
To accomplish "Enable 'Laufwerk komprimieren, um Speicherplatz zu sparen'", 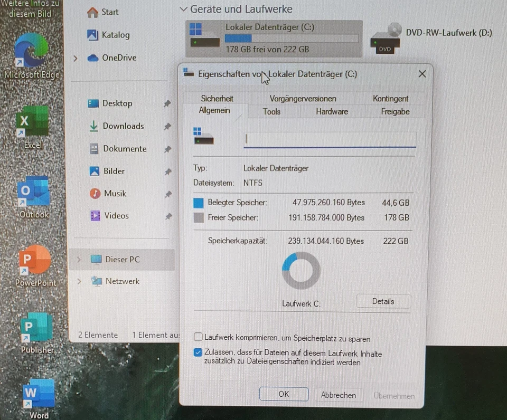I will pos(198,337).
